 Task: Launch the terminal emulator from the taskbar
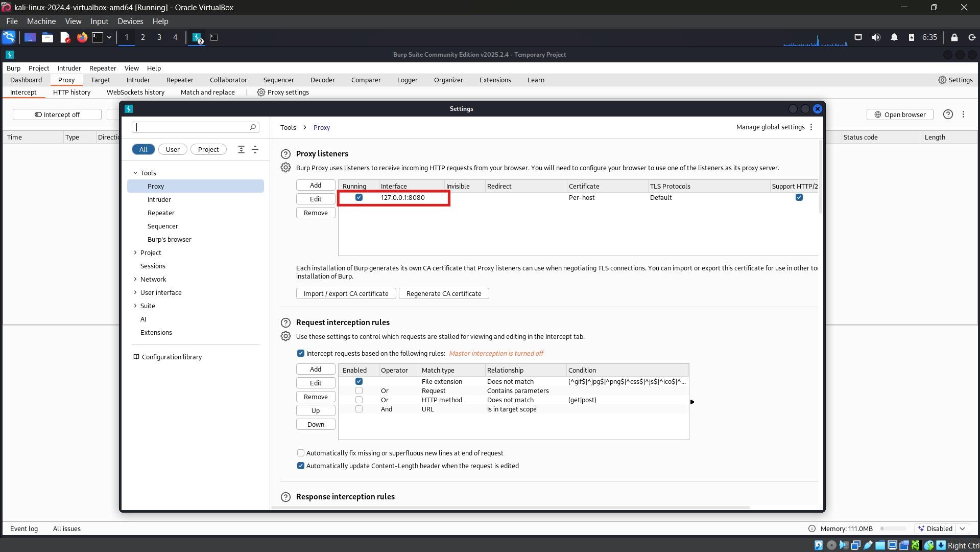pos(98,37)
